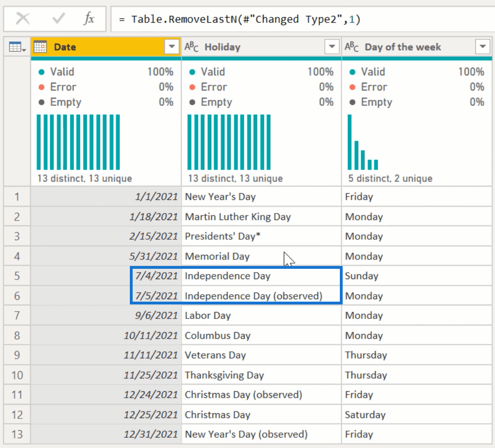The image size is (495, 448).
Task: Select the Day of the week header
Action: [417, 47]
